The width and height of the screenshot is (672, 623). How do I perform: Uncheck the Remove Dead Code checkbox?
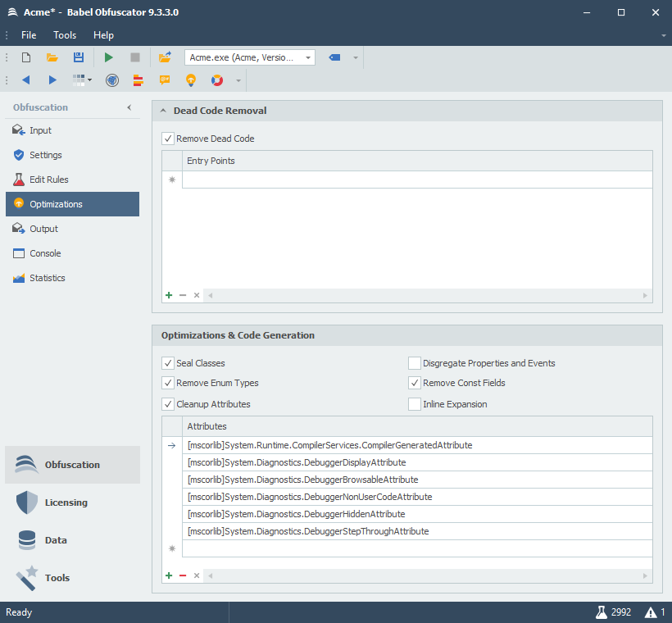[168, 139]
